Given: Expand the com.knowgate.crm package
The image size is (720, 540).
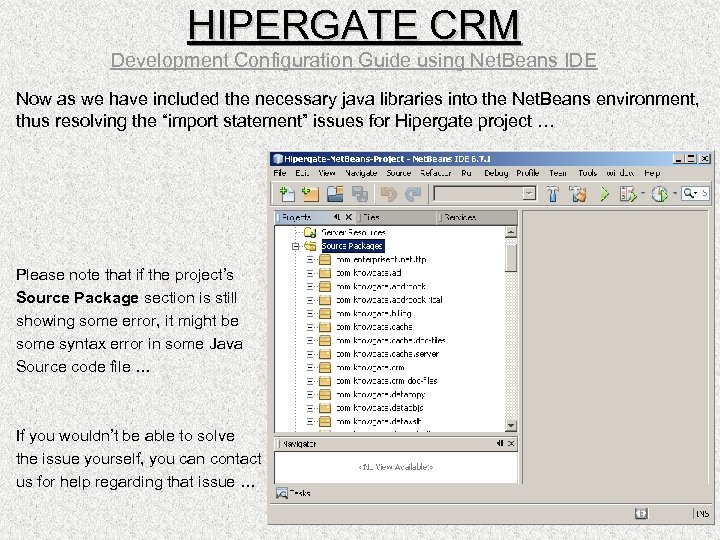Looking at the screenshot, I should point(310,367).
